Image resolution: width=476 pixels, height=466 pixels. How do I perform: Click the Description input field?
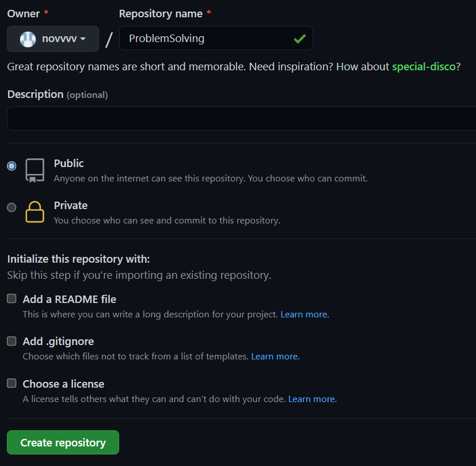click(x=241, y=119)
